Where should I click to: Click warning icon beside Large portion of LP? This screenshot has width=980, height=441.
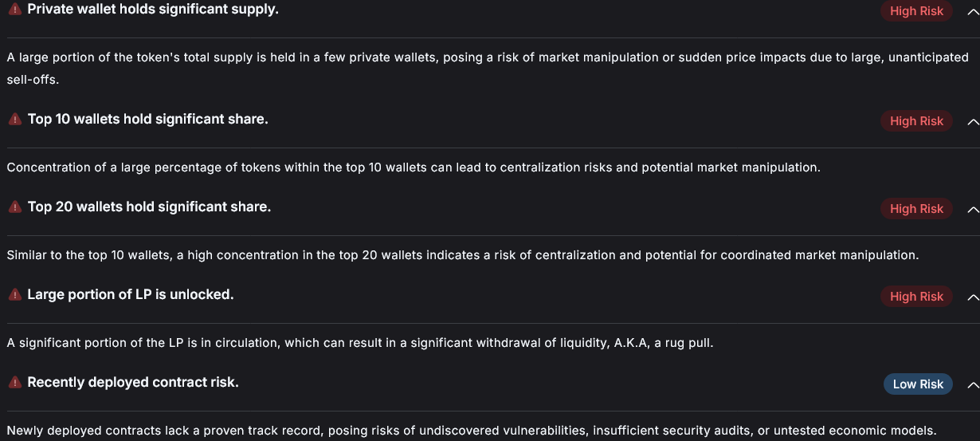[x=14, y=294]
